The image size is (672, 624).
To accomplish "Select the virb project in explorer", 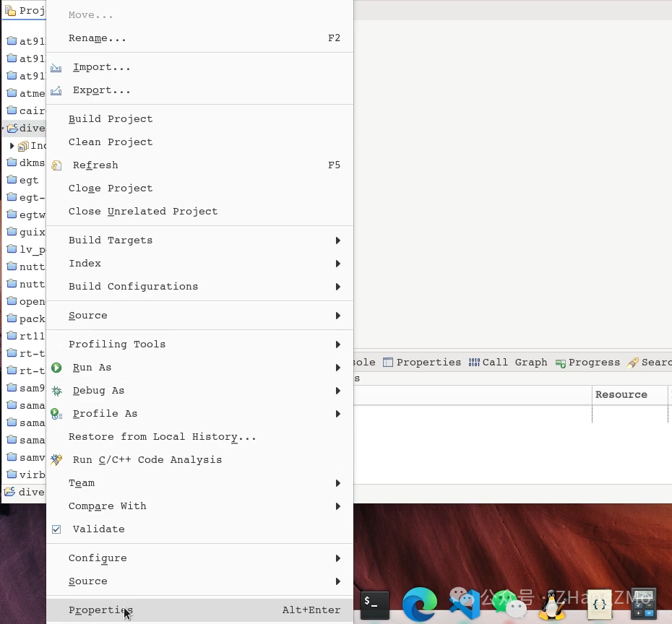I will point(27,474).
